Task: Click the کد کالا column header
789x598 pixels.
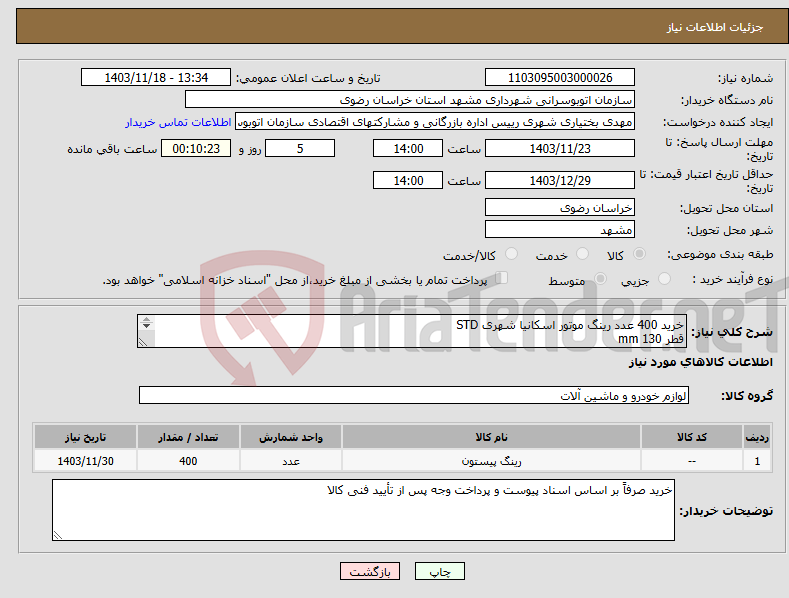Action: (x=692, y=437)
